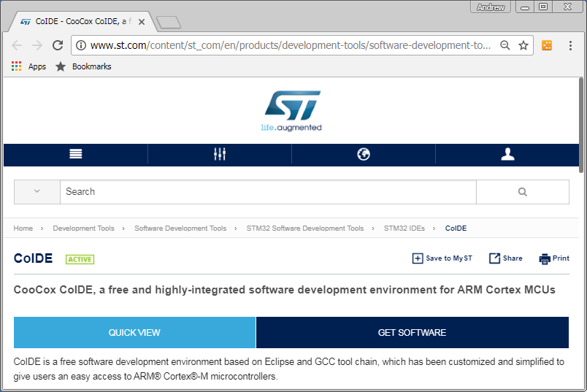Click the Andrew profile button

[x=491, y=7]
